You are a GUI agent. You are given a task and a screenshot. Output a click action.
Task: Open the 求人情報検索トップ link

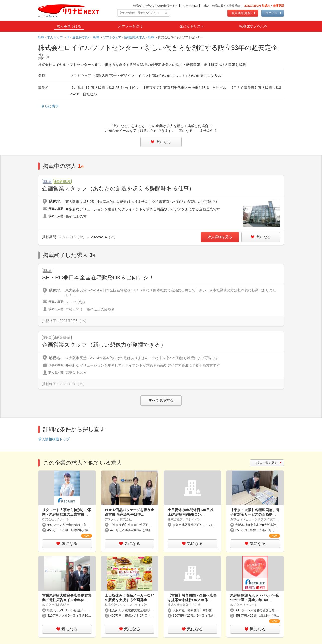coord(54,439)
